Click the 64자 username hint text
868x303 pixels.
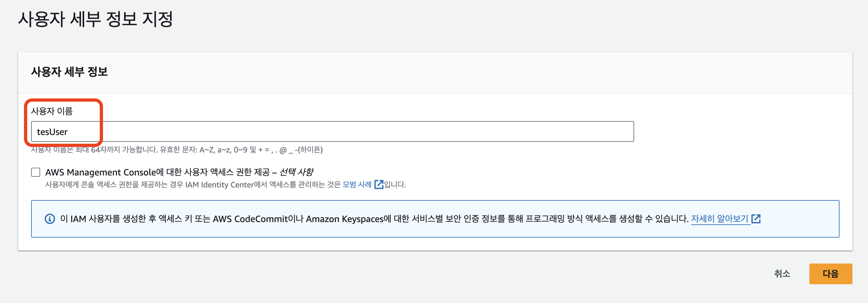coord(177,150)
